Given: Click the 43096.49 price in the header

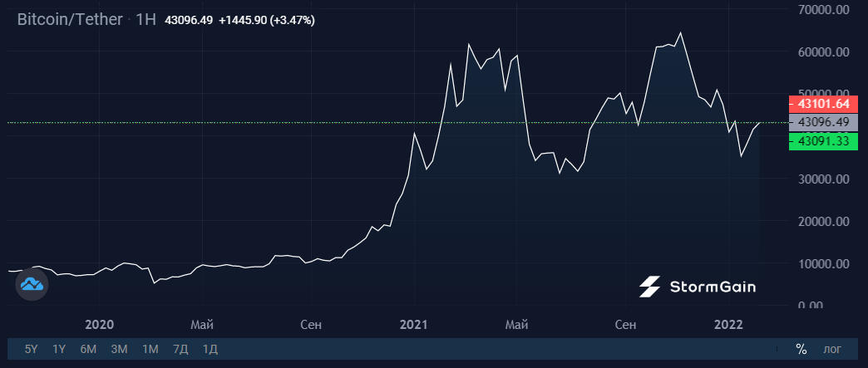Looking at the screenshot, I should coord(189,21).
